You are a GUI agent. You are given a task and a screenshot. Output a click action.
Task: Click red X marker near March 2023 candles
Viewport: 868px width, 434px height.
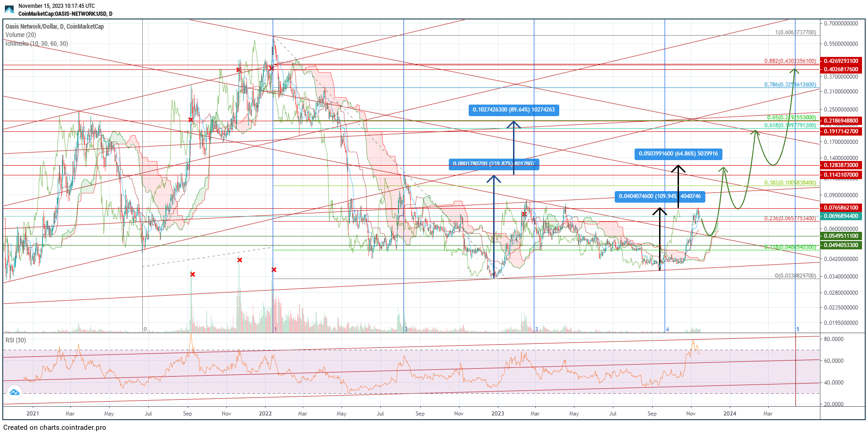coord(524,214)
